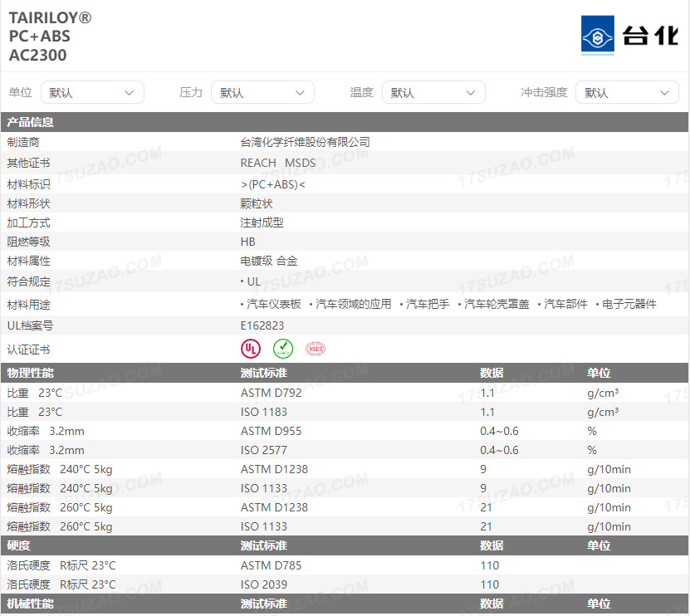
Task: Click UL file number E162823
Action: (262, 325)
